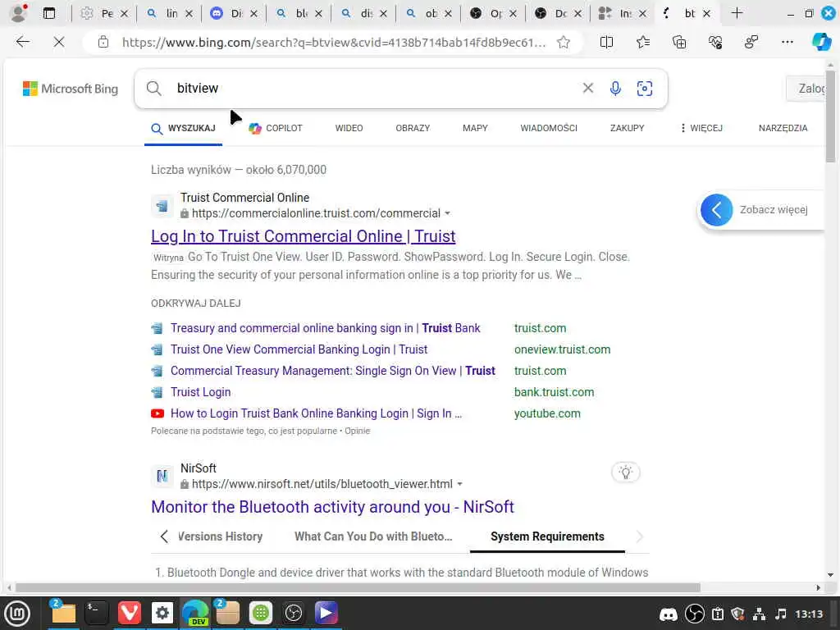Screen dimensions: 840x630
Task: Open Monitor the Bluetooth activity NirSoft link
Action: [x=333, y=507]
